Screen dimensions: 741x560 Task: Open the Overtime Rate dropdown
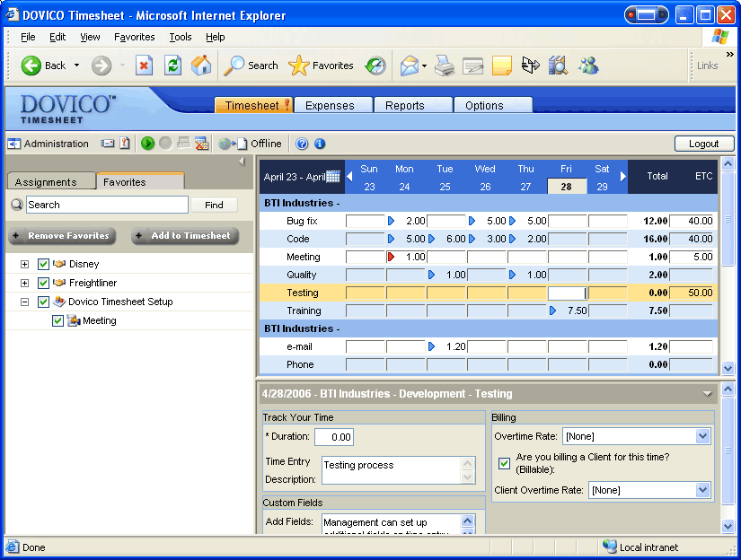[x=702, y=436]
